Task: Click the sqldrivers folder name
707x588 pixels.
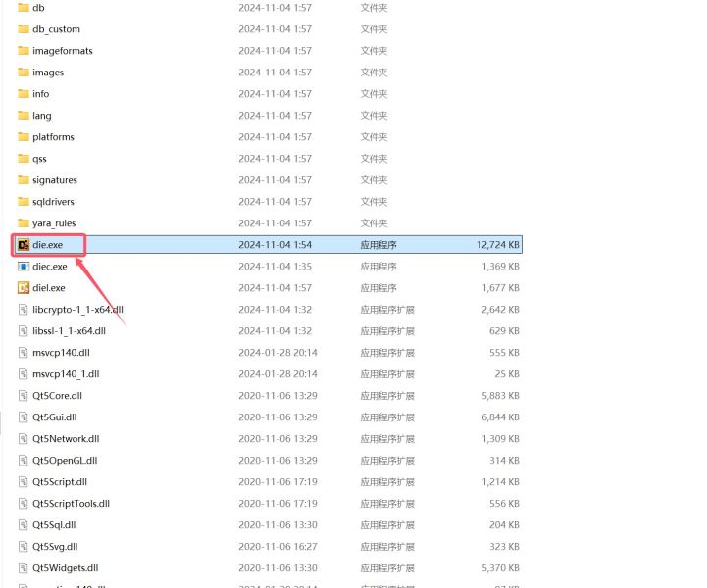Action: [53, 202]
